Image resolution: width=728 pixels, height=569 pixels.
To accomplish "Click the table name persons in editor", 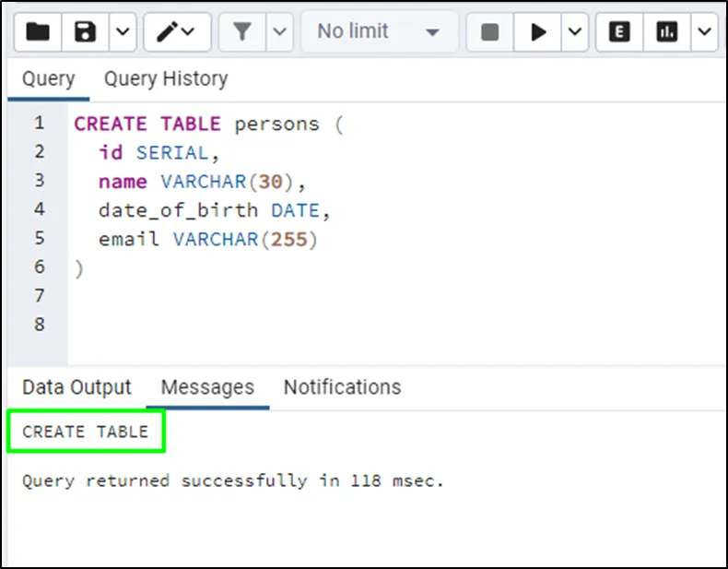I will 276,124.
